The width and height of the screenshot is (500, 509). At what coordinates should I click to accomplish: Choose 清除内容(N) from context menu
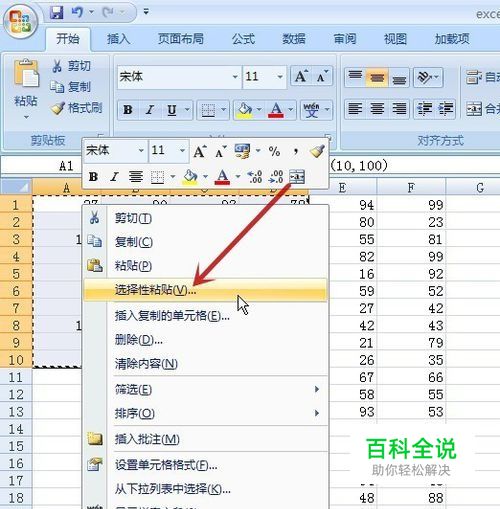pyautogui.click(x=205, y=363)
